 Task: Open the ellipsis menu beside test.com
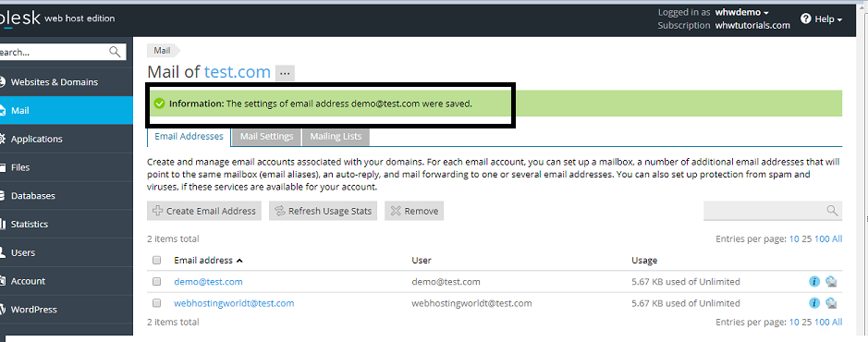pyautogui.click(x=285, y=72)
